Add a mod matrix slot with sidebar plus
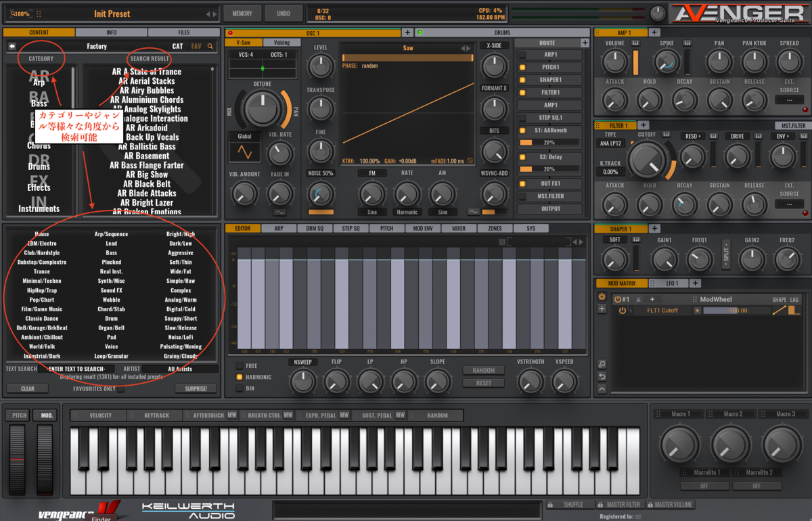The width and height of the screenshot is (812, 521). click(602, 309)
